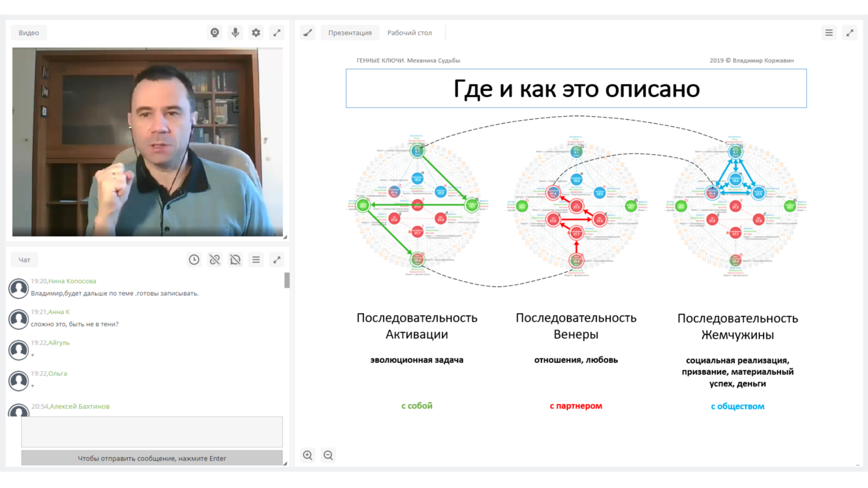Click the Venus sequence diagram with red arrows

pos(576,206)
